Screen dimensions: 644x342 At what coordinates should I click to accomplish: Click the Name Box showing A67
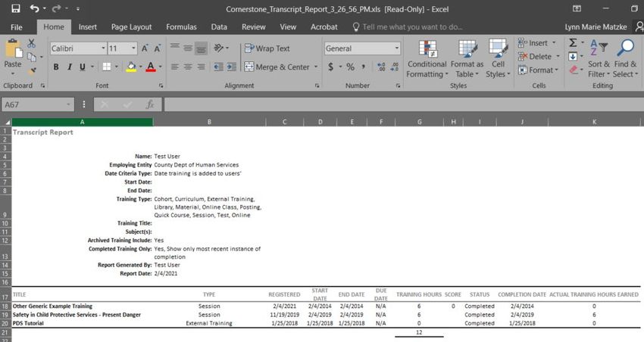coord(37,104)
